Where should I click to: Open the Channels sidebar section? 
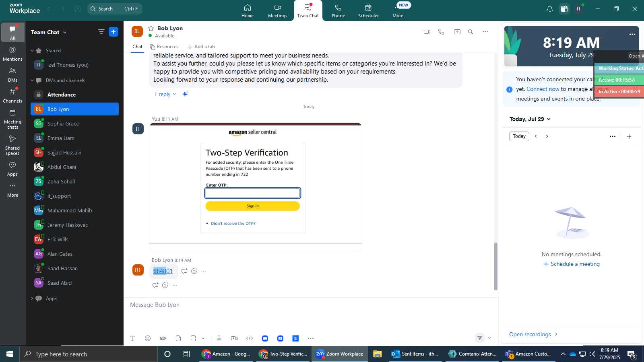tap(12, 96)
